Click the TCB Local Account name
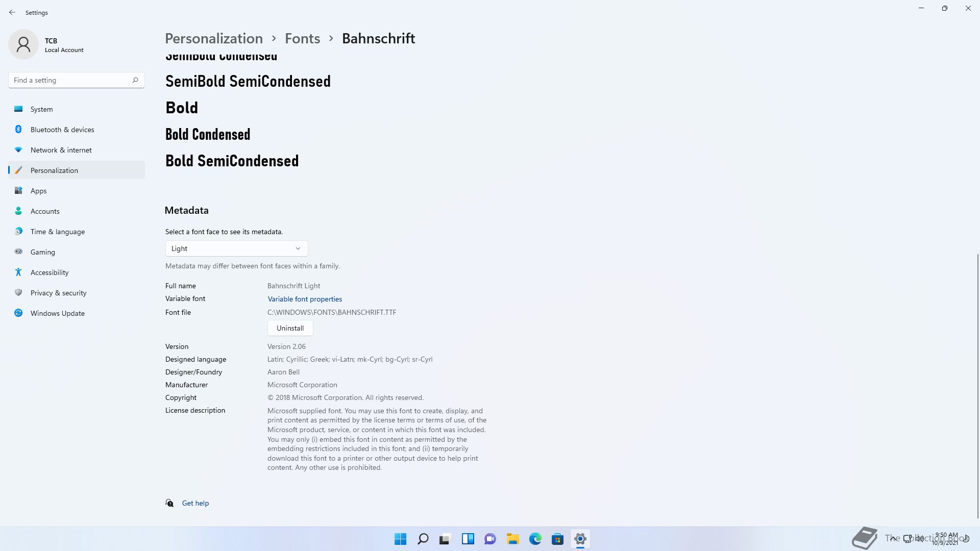This screenshot has width=980, height=551. 64,45
